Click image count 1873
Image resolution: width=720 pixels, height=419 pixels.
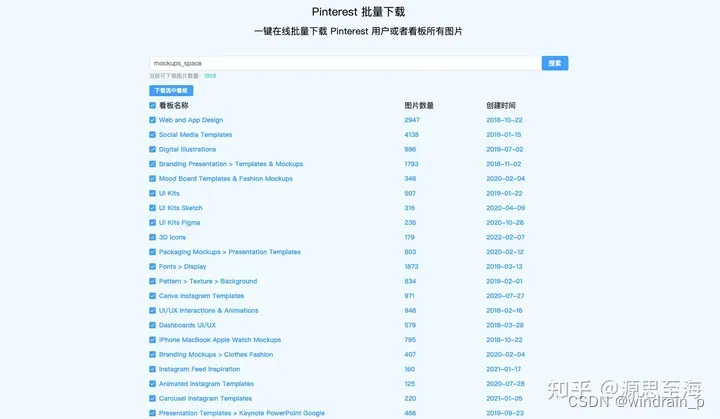tap(411, 266)
